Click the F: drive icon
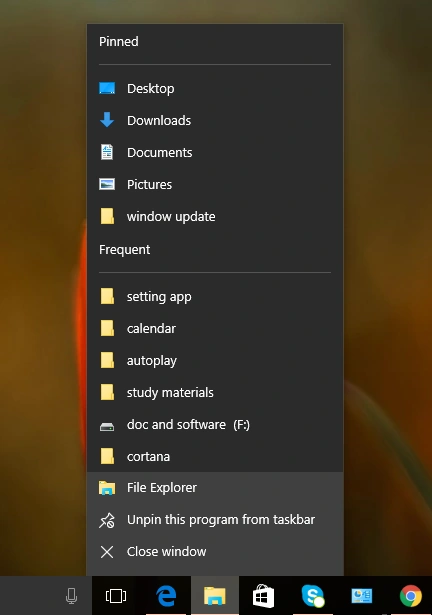Image resolution: width=432 pixels, height=615 pixels. tap(107, 427)
